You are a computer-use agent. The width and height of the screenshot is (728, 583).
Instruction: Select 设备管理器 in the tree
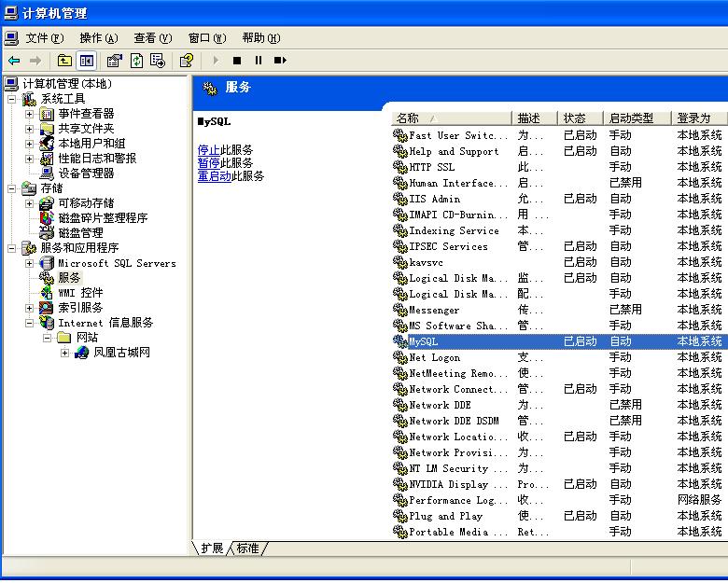tap(86, 174)
